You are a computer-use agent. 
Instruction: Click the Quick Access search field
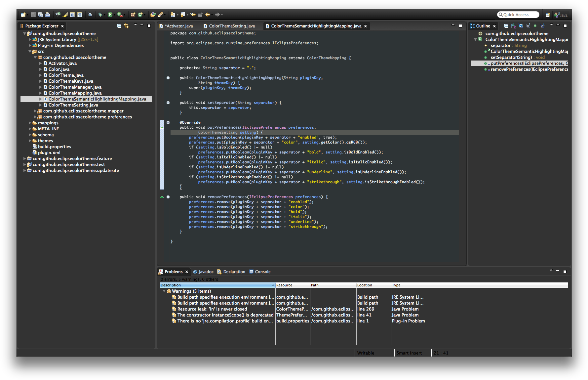pyautogui.click(x=518, y=15)
